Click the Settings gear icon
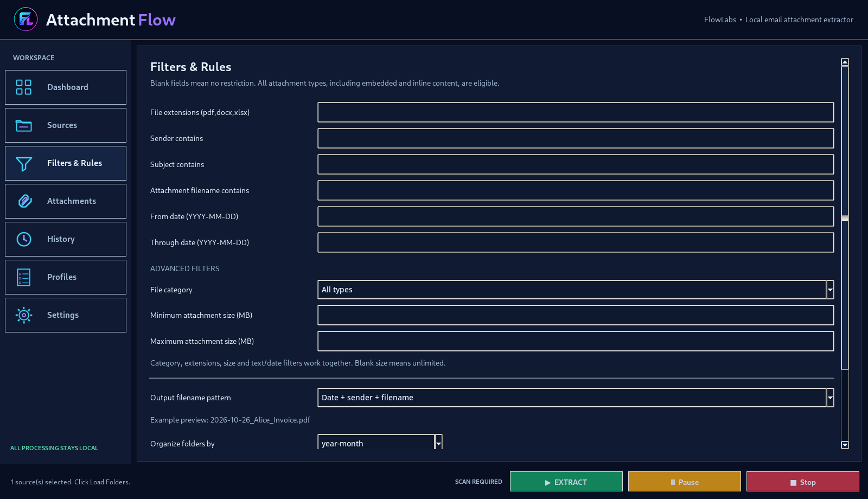Screen dimensions: 868x499 click(24, 315)
